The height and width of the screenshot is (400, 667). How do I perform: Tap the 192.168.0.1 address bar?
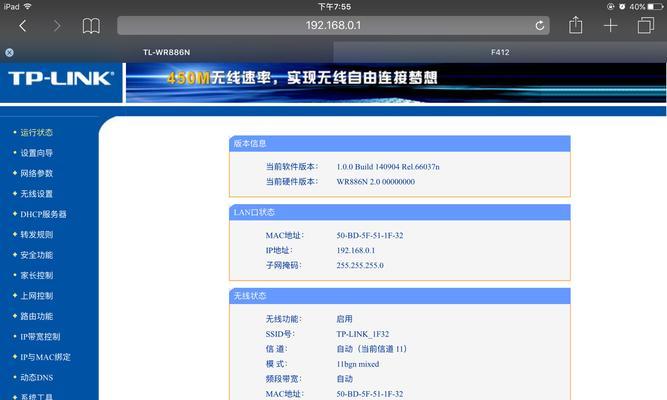333,26
